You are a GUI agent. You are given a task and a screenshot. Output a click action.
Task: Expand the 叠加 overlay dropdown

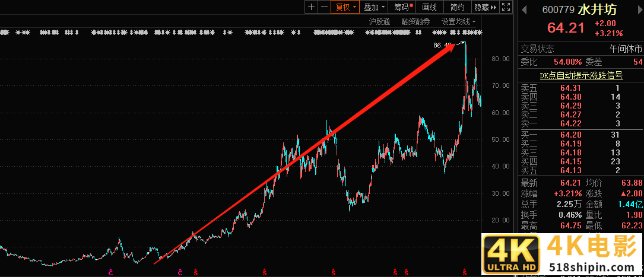click(374, 7)
